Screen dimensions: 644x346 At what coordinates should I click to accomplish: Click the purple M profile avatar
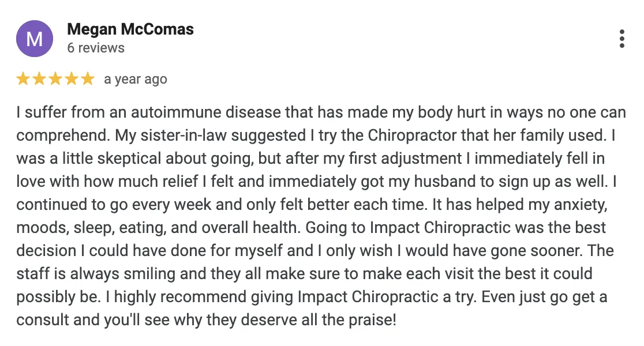35,39
